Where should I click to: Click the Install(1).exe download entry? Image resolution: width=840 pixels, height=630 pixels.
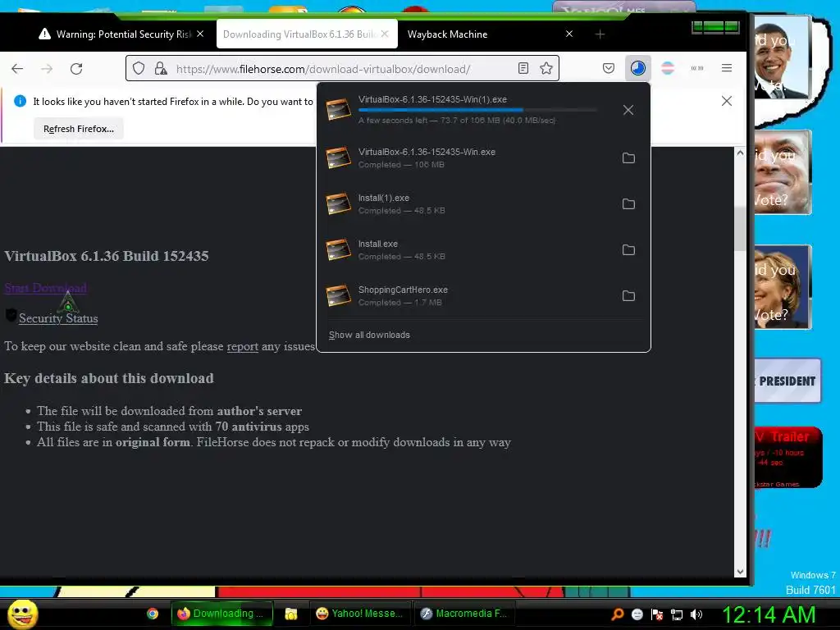[x=484, y=204]
